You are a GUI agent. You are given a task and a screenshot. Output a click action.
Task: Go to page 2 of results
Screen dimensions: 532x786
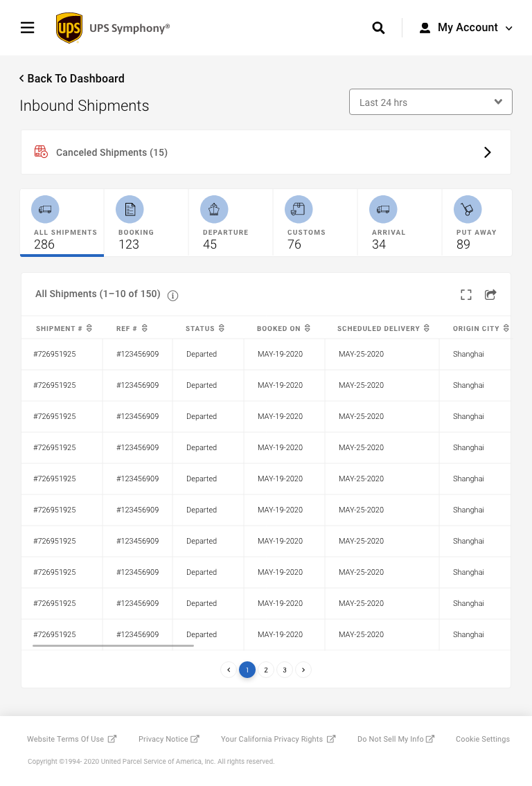[265, 670]
